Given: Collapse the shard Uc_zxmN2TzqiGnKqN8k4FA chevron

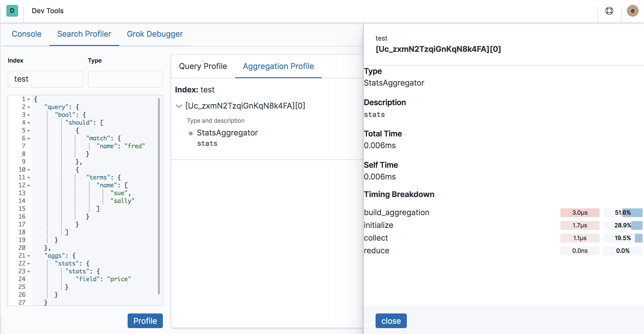Looking at the screenshot, I should pos(179,106).
